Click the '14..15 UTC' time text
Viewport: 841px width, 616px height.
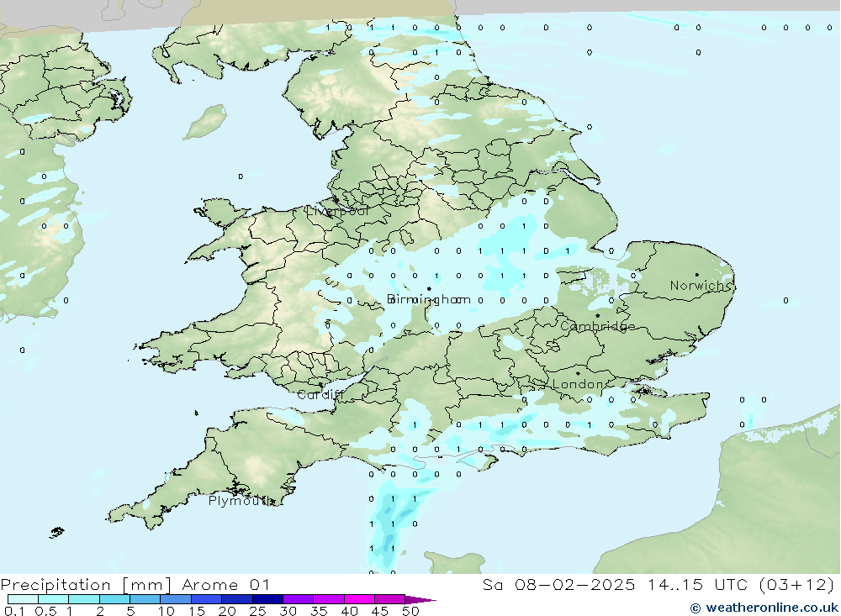click(697, 584)
